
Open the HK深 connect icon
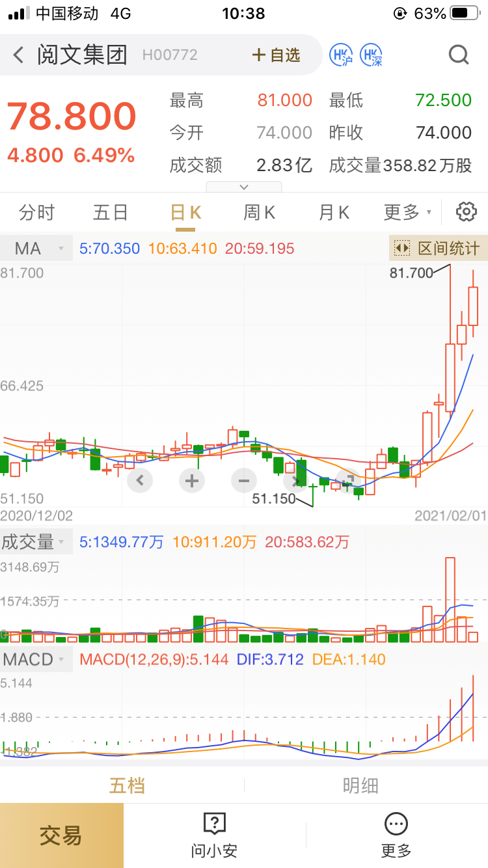(x=372, y=55)
